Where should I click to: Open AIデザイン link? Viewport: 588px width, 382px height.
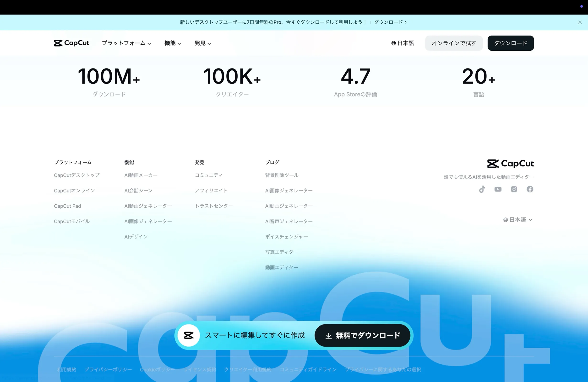pyautogui.click(x=136, y=237)
